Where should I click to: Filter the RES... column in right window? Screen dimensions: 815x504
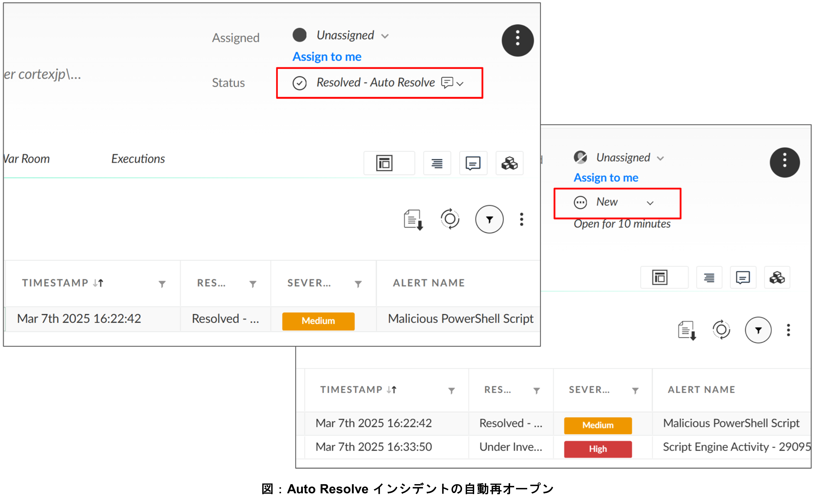[x=536, y=391]
